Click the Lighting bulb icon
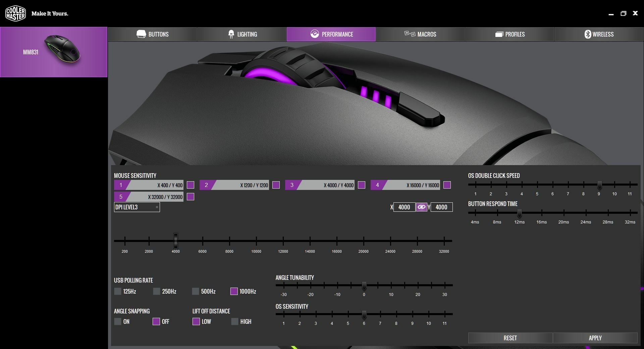This screenshot has width=644, height=349. [231, 34]
